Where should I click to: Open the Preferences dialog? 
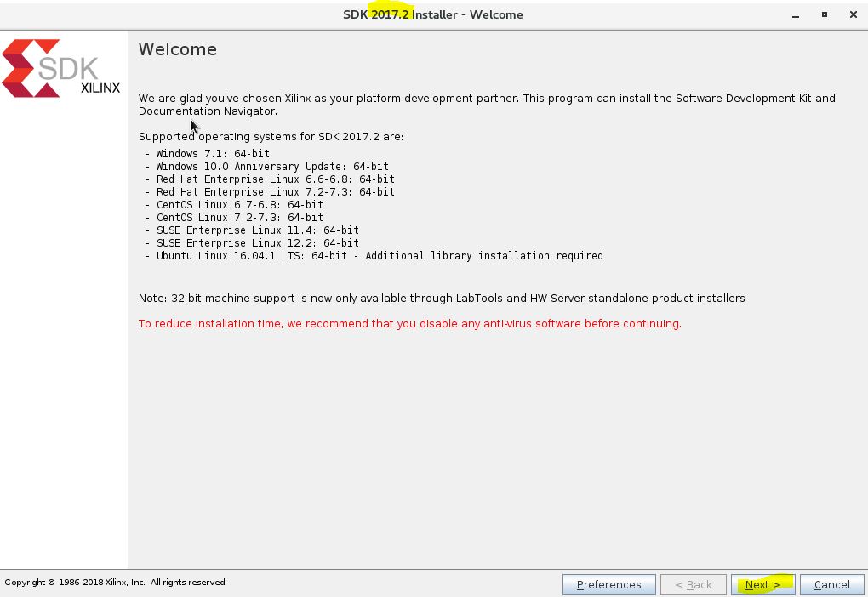click(x=608, y=584)
